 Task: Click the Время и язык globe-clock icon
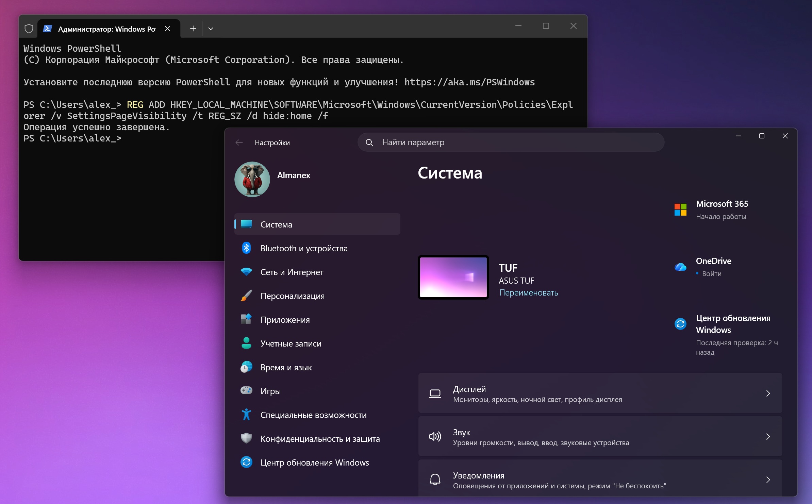(x=246, y=367)
